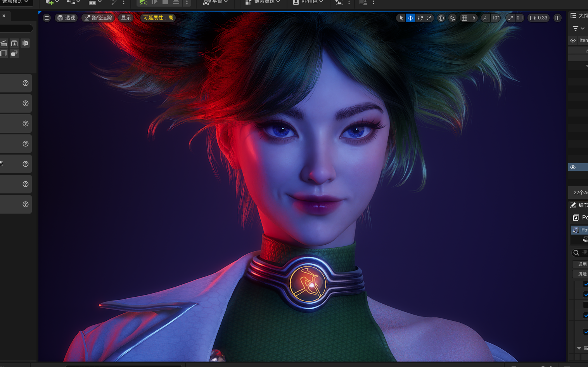The image size is (588, 367).
Task: Toggle surface snapping icon
Action: coord(452,18)
